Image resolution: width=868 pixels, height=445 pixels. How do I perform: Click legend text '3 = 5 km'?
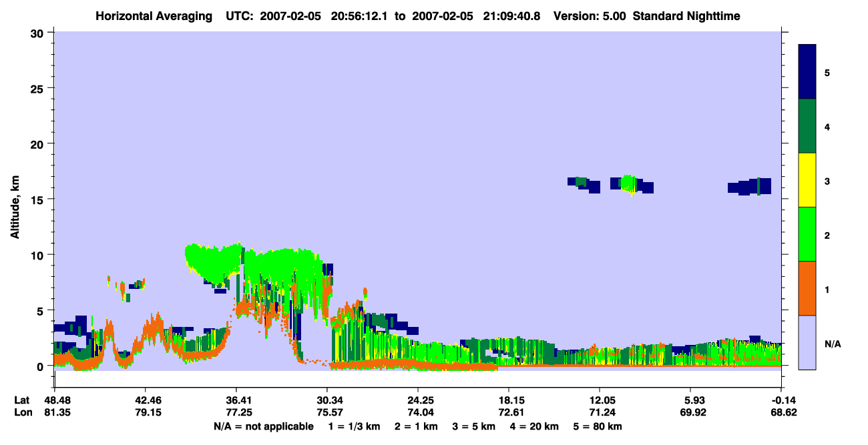point(474,426)
